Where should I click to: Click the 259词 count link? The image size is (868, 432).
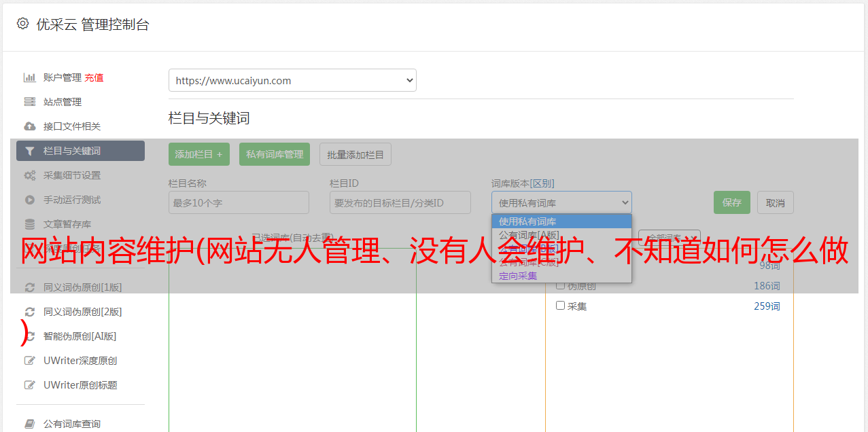[767, 306]
